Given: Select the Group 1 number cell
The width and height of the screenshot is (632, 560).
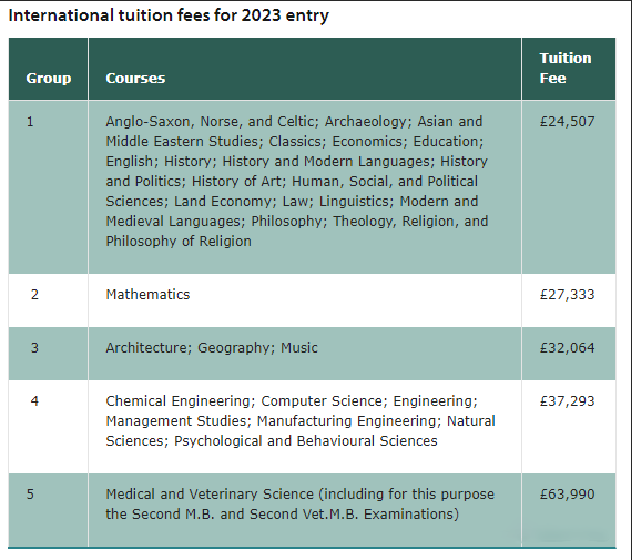Looking at the screenshot, I should click(x=48, y=187).
